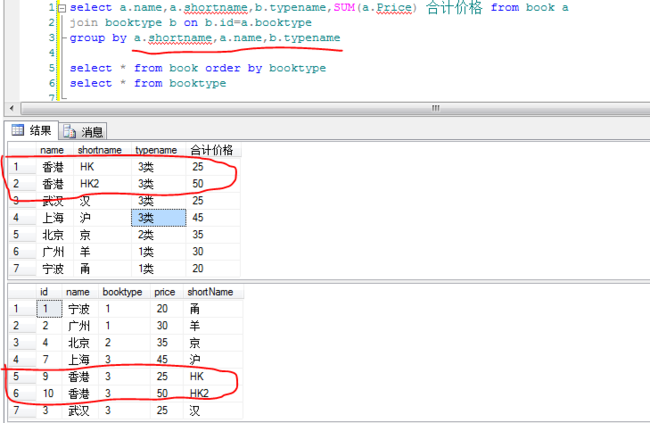Click 'booktype' at the end of line 6

(x=198, y=83)
